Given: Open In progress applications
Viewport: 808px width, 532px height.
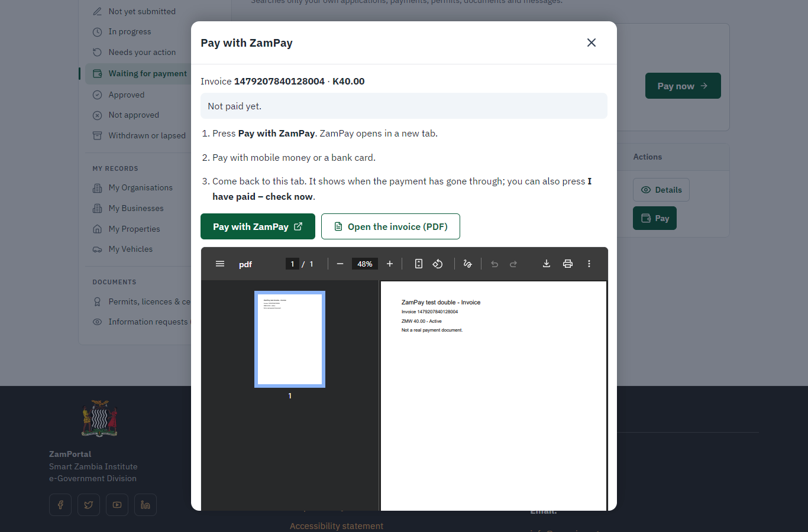Looking at the screenshot, I should pos(130,31).
